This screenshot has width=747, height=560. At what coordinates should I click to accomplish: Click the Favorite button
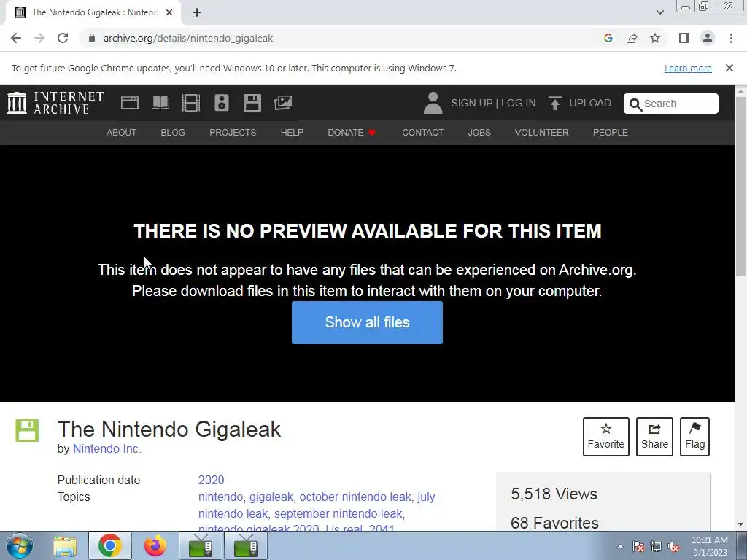coord(606,437)
